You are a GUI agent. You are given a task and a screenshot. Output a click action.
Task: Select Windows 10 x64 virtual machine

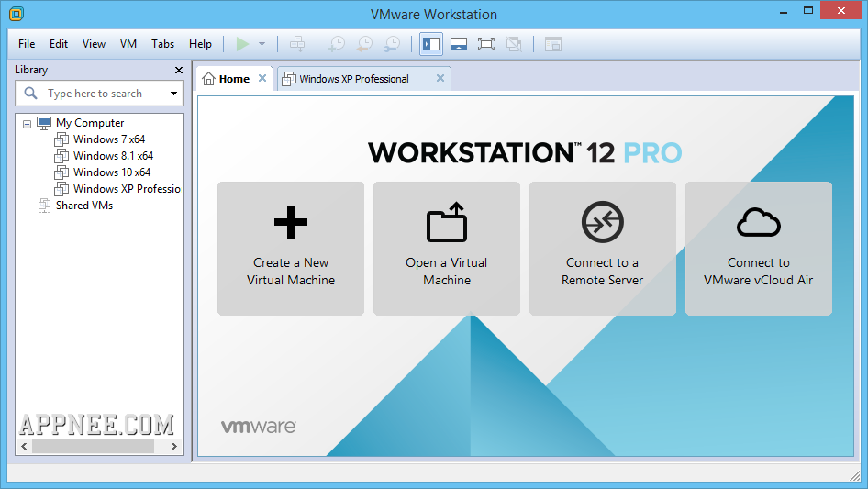[112, 172]
